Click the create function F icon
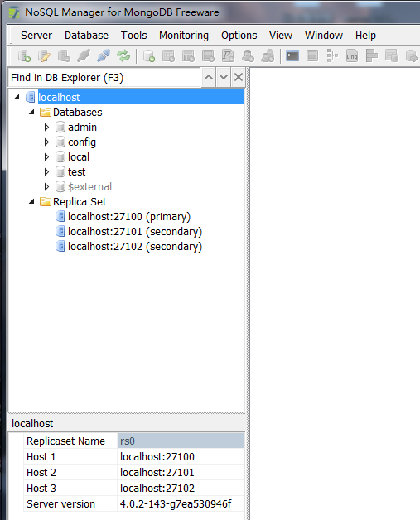The height and width of the screenshot is (520, 420). point(229,55)
